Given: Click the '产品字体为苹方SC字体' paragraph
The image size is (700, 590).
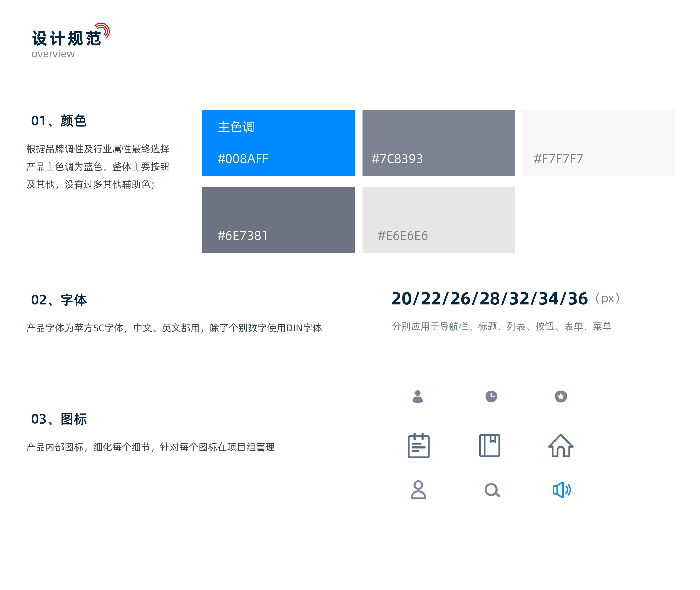Looking at the screenshot, I should (x=174, y=328).
